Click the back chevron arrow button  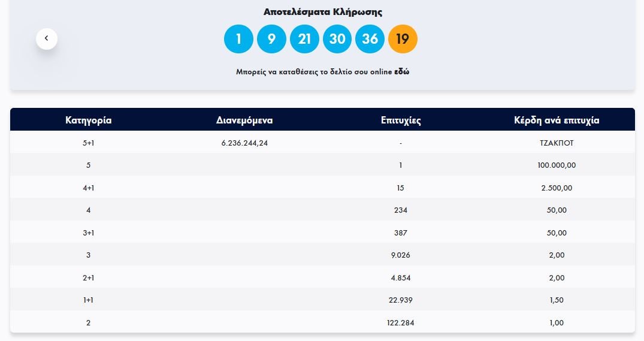pyautogui.click(x=47, y=38)
